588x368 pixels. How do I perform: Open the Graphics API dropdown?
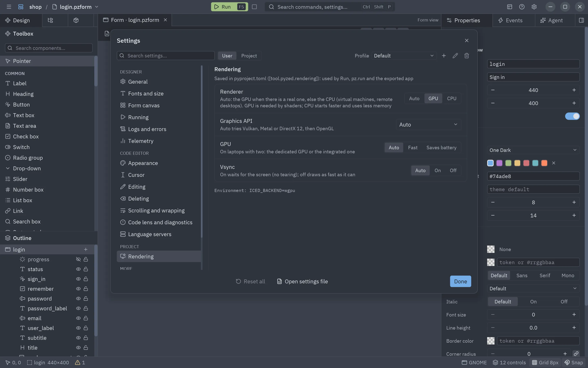click(428, 125)
